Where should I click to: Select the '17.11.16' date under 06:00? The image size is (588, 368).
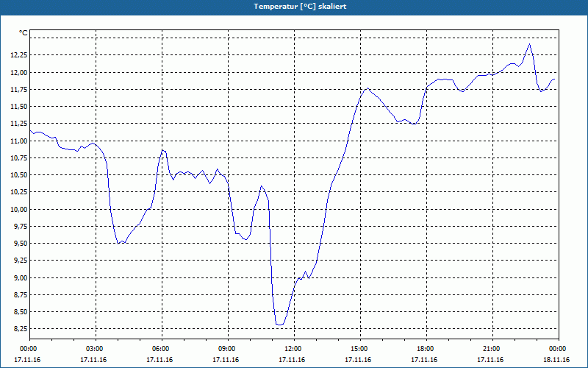pos(159,360)
